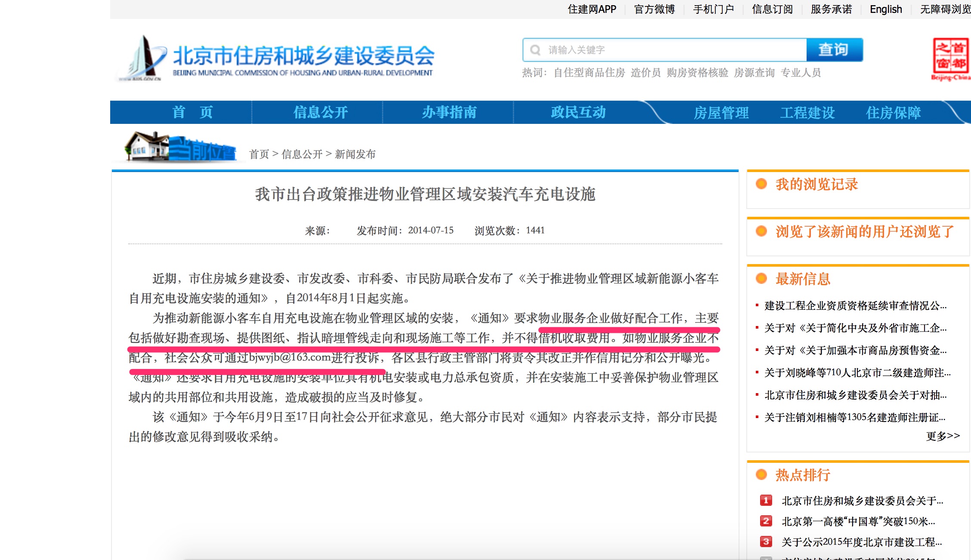Click the orange dot beside 我的浏览记录
971x560 pixels.
click(x=762, y=184)
